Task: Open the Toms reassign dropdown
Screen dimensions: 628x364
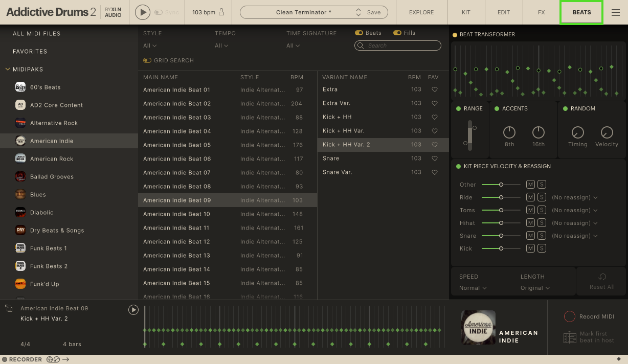Action: [575, 210]
